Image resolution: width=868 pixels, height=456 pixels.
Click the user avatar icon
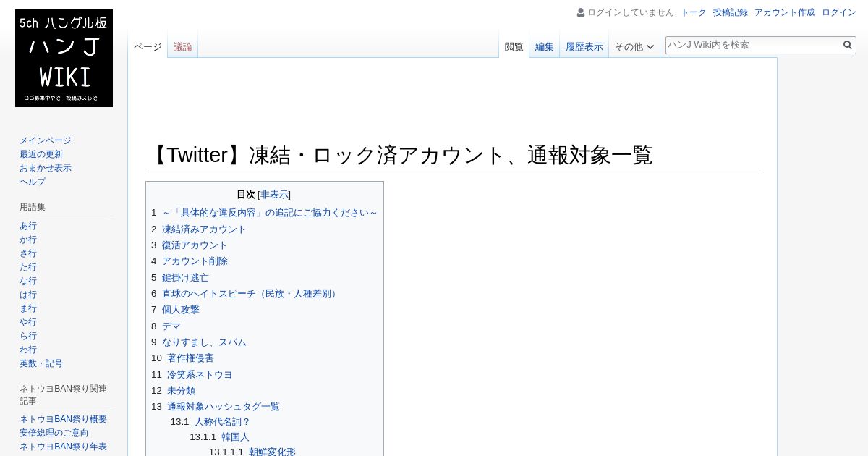click(581, 12)
